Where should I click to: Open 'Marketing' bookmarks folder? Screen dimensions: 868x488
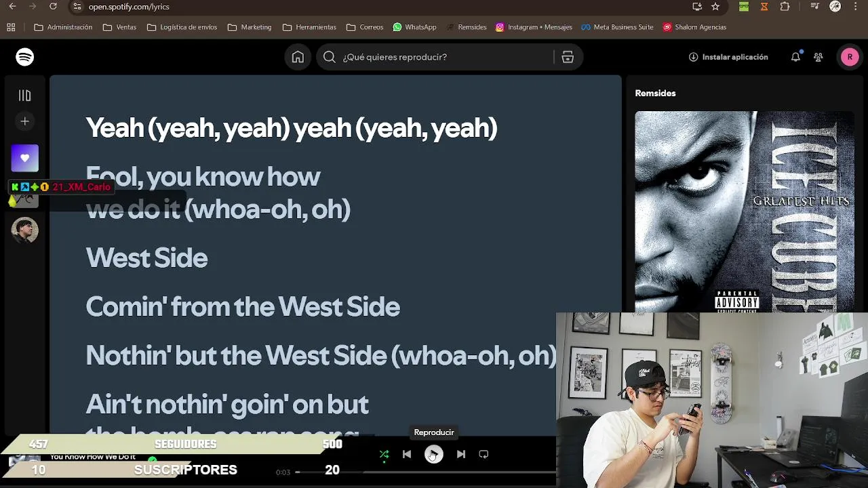click(x=250, y=27)
